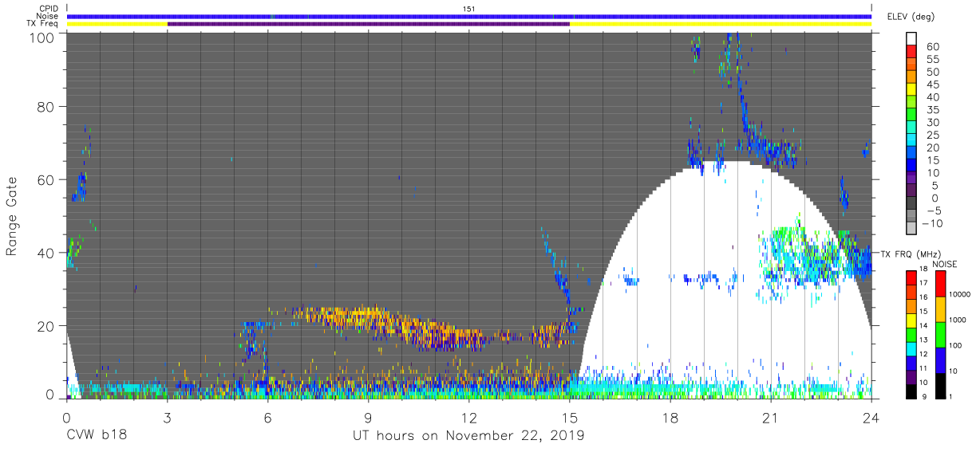
Task: Click the x-axis tick label '12'
Action: click(x=469, y=418)
